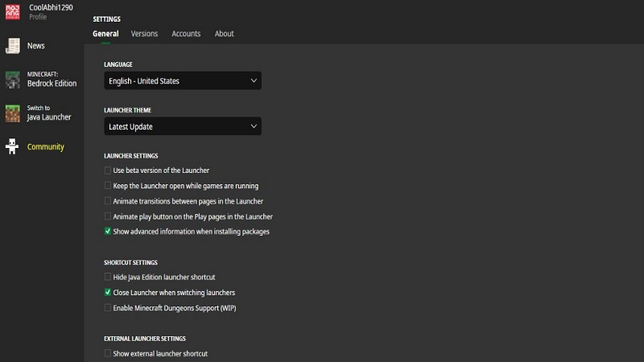The image size is (644, 362).
Task: Click the SETTINGS page heading
Action: point(106,19)
